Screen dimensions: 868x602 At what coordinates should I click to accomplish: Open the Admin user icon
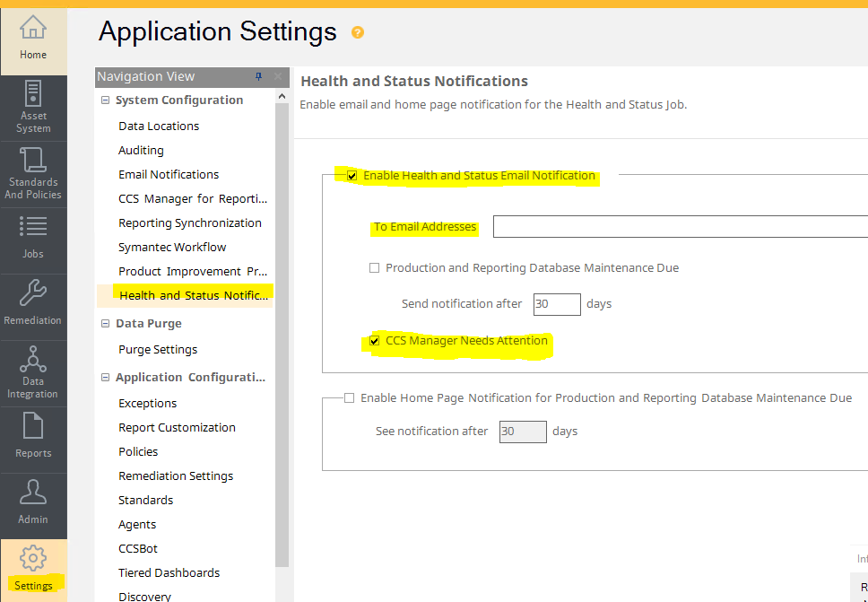tap(33, 503)
